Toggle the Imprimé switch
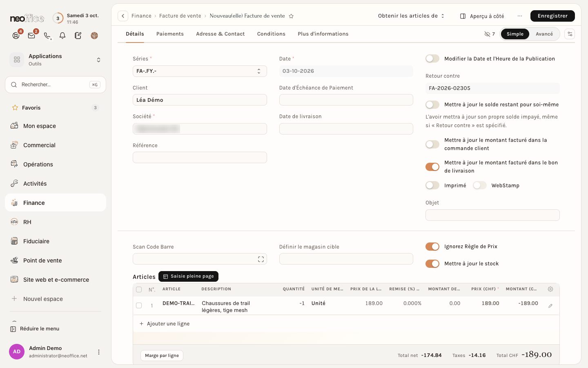Image resolution: width=588 pixels, height=368 pixels. (432, 186)
